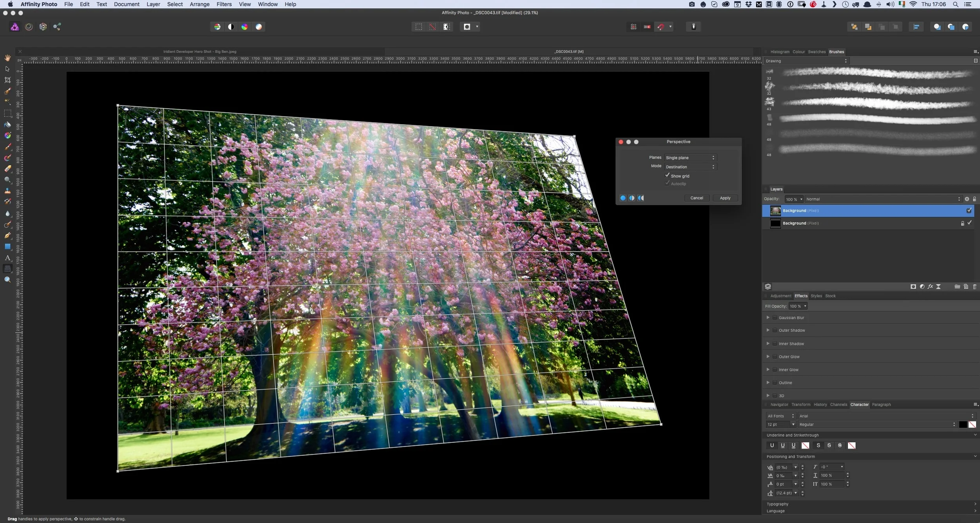Select the Dodge Brush tool

point(7,180)
